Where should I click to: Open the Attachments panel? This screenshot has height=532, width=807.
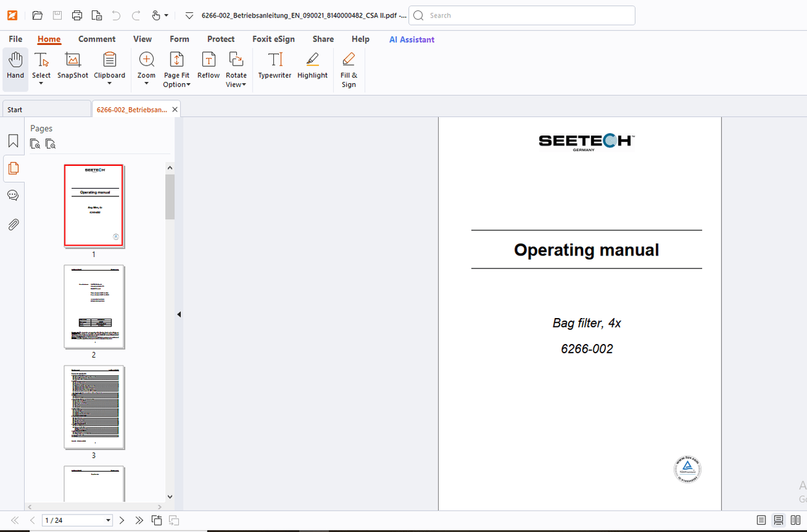pyautogui.click(x=13, y=224)
